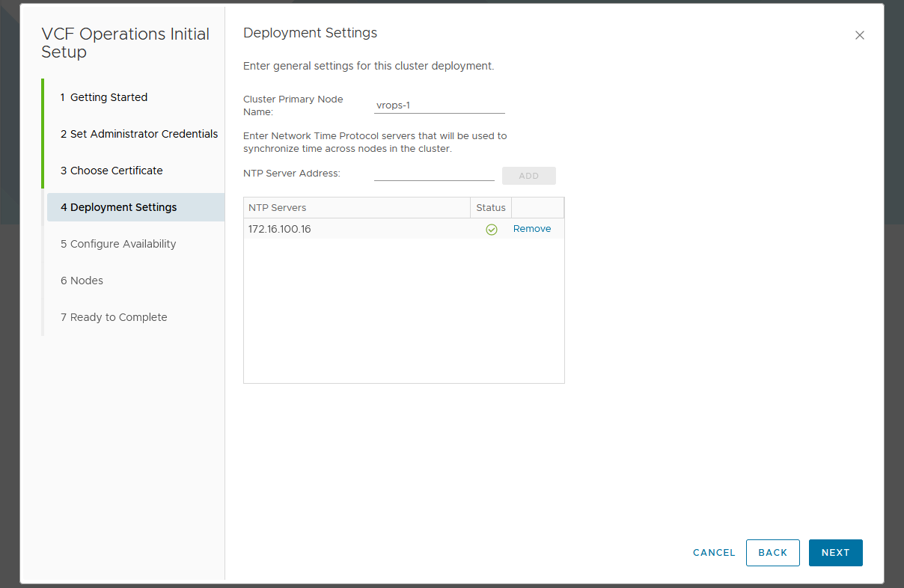Jump to Configure Availability step
904x588 pixels.
point(118,244)
